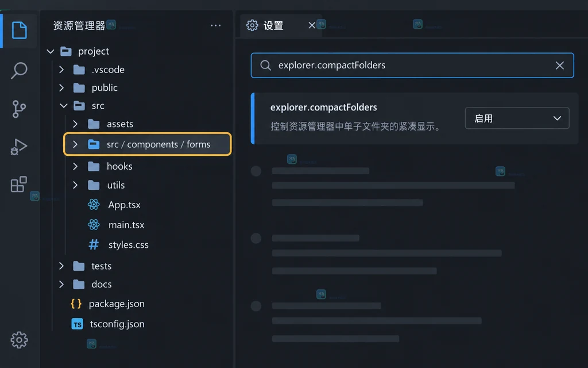Click the utils folder icon
Image resolution: width=588 pixels, height=368 pixels.
[94, 185]
